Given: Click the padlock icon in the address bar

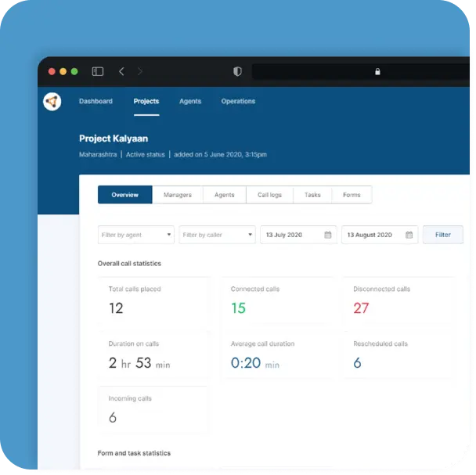Looking at the screenshot, I should point(377,71).
